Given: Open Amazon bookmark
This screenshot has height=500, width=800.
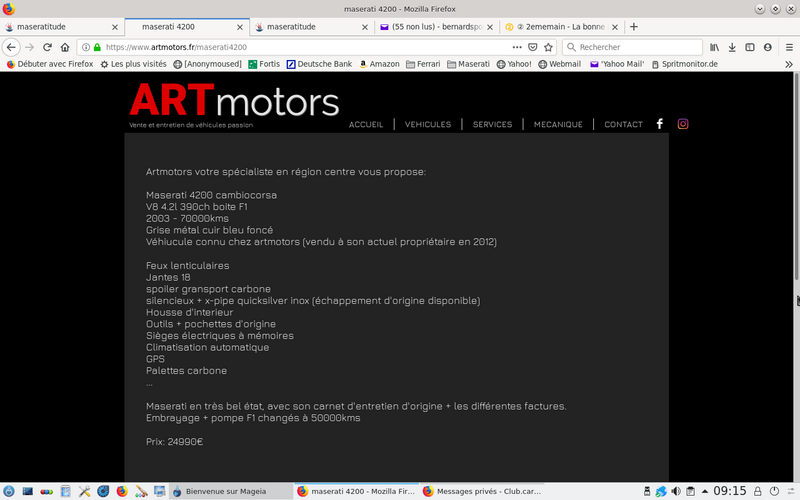Looking at the screenshot, I should [x=379, y=64].
